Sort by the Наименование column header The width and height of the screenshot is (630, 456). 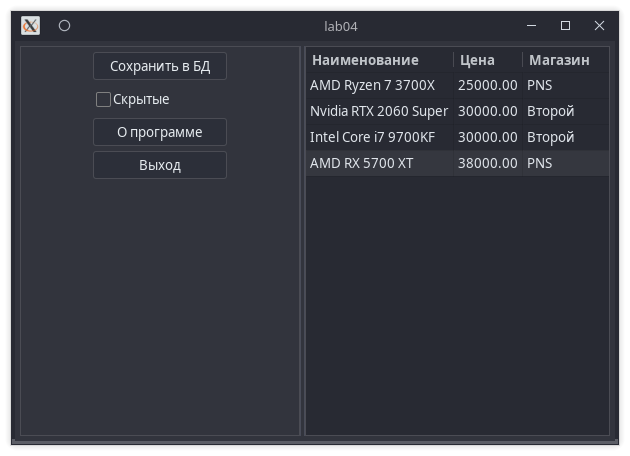(x=380, y=60)
